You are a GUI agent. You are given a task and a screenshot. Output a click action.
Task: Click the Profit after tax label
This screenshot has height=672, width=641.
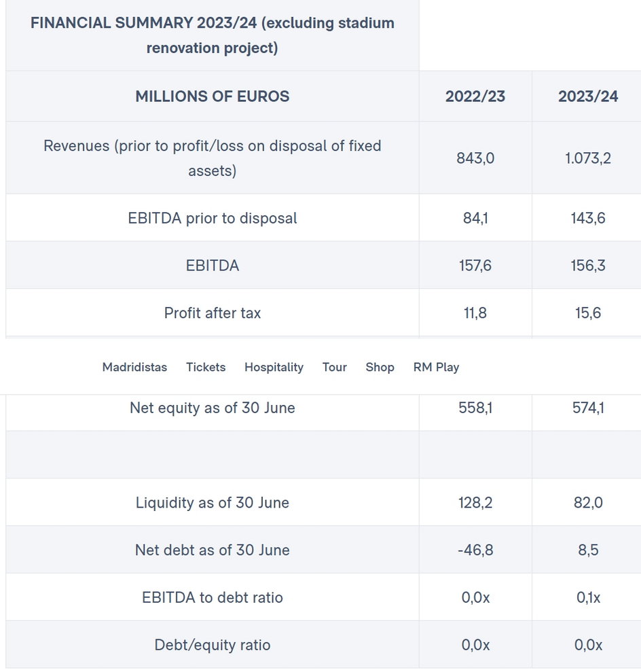point(213,313)
